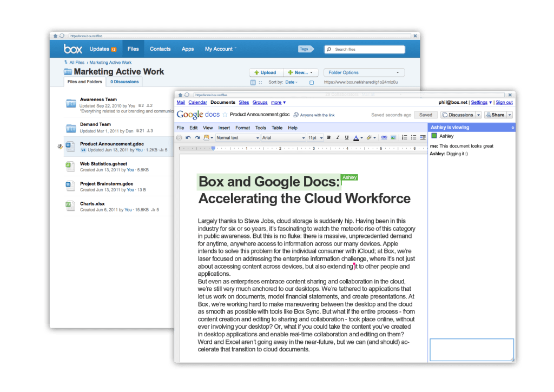Apply bold formatting in Docs toolbar
554x392 pixels.
pyautogui.click(x=328, y=137)
